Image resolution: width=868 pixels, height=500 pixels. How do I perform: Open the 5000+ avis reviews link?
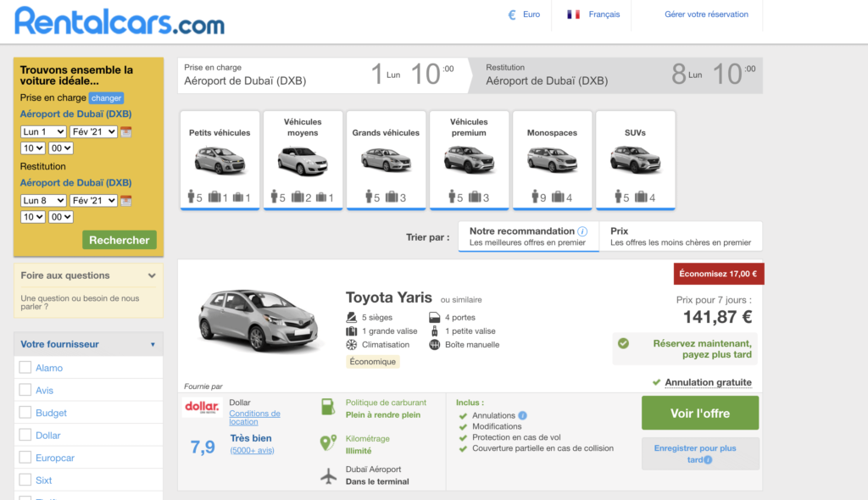[x=252, y=450]
